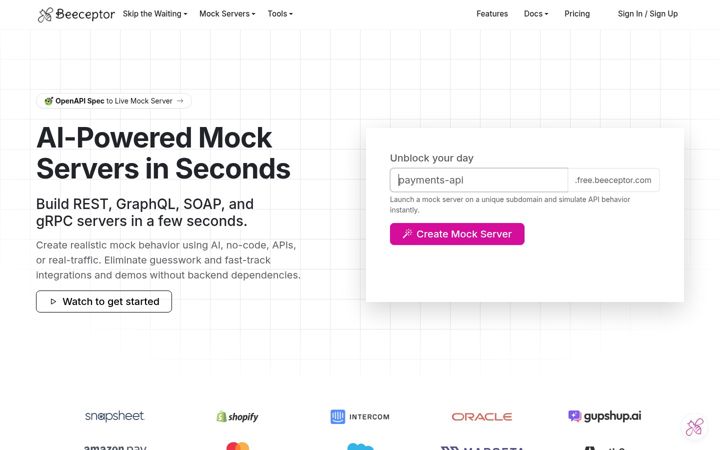Expand the Mock Servers dropdown

(227, 14)
